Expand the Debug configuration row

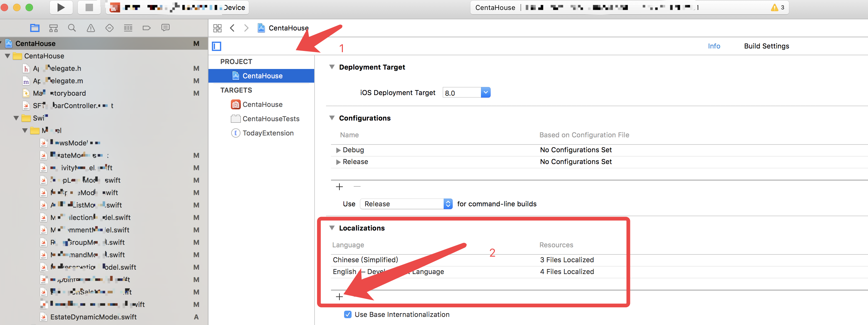338,150
